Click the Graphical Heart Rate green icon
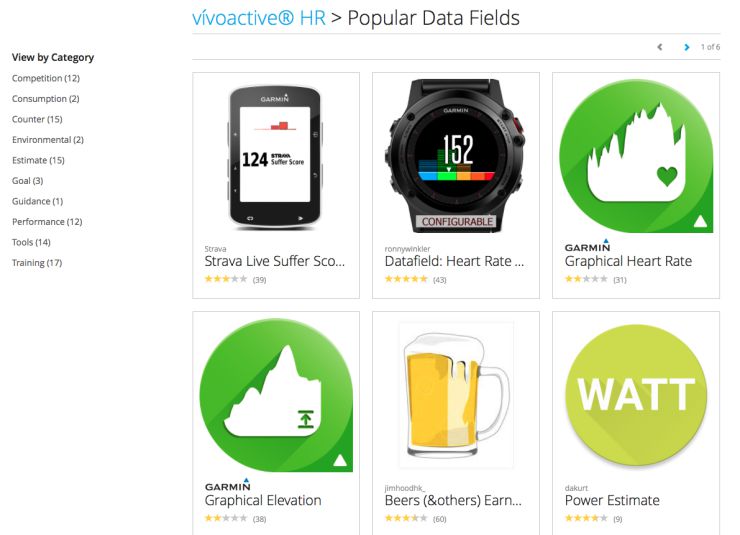Image resolution: width=740 pixels, height=535 pixels. point(636,156)
